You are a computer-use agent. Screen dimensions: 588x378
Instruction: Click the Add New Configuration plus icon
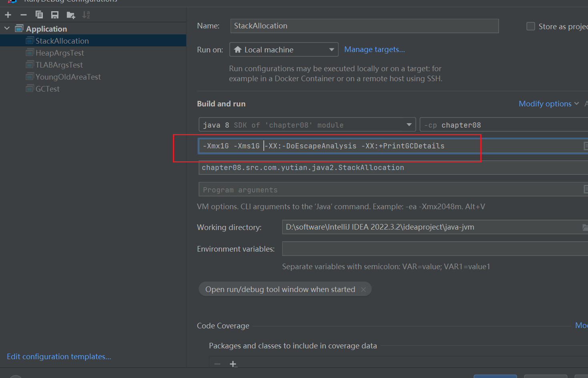point(8,15)
